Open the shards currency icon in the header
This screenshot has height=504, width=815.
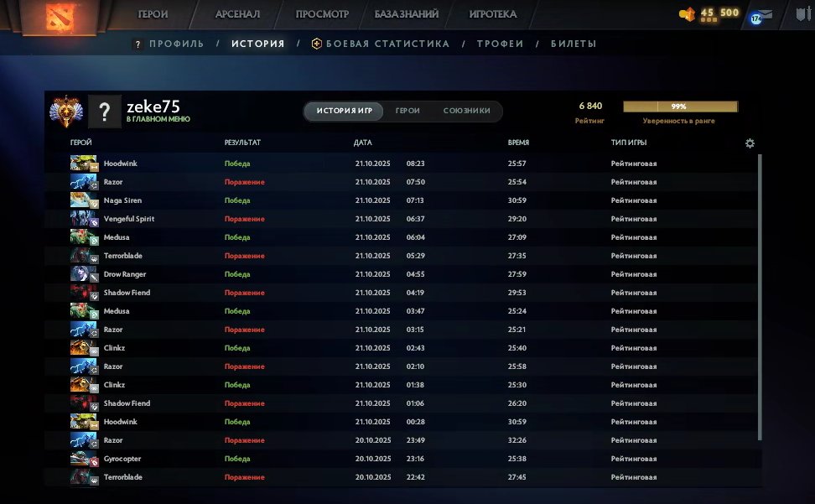tap(688, 14)
